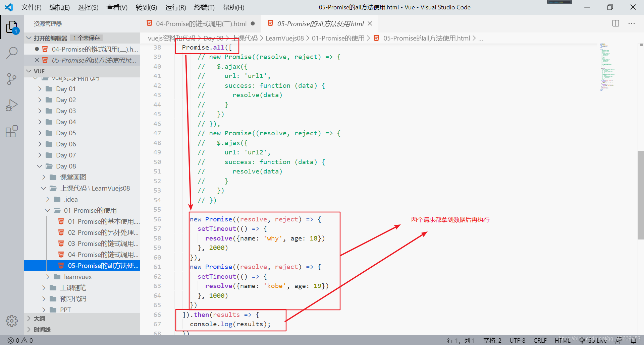
Task: Click the UTF-8 encoding status item
Action: (x=518, y=340)
